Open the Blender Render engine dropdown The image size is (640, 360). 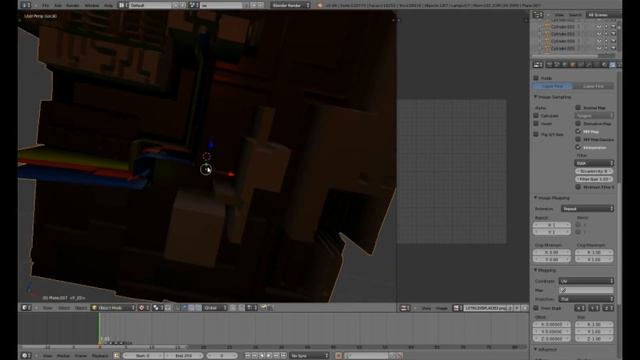tap(290, 5)
